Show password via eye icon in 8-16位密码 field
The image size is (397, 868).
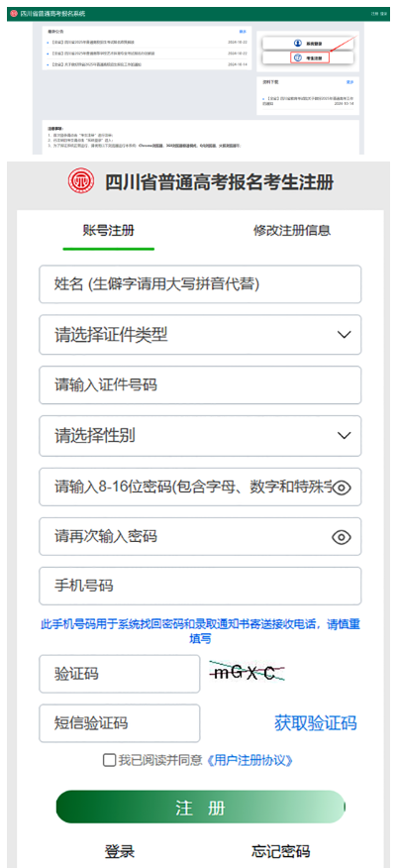point(343,488)
